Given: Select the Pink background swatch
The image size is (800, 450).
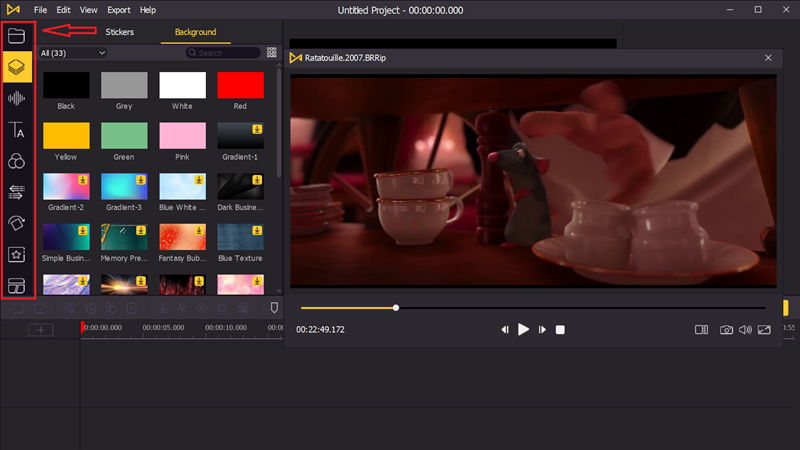Looking at the screenshot, I should [182, 136].
